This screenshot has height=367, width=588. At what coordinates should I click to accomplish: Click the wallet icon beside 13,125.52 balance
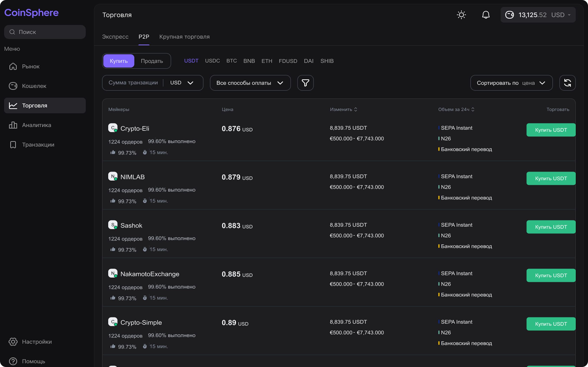pos(509,15)
